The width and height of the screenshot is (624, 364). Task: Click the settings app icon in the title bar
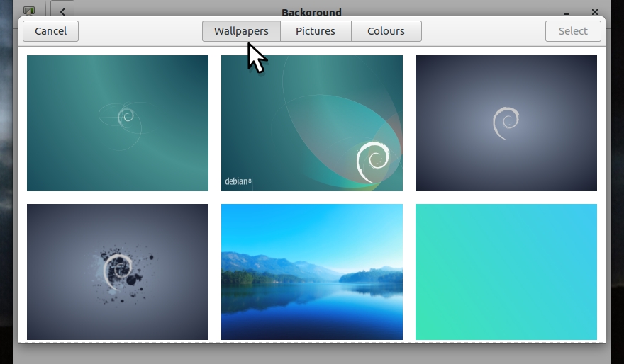(x=29, y=11)
